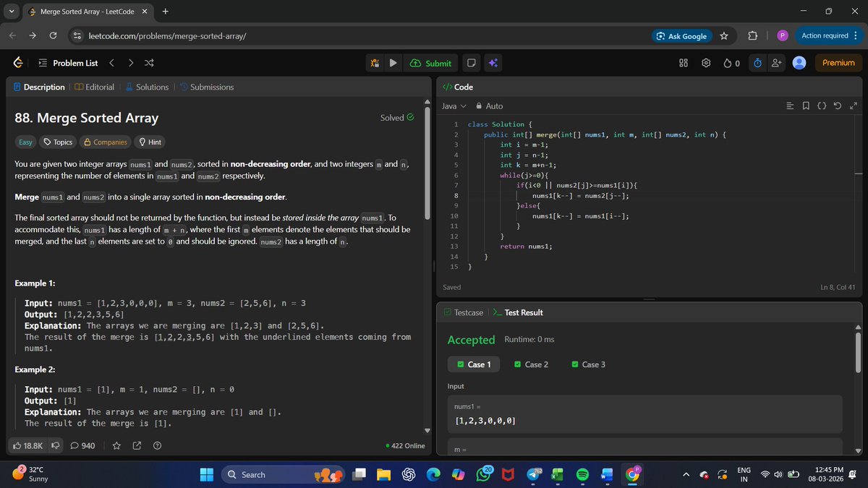Star the problem as favorite
This screenshot has width=868, height=488.
[x=116, y=445]
